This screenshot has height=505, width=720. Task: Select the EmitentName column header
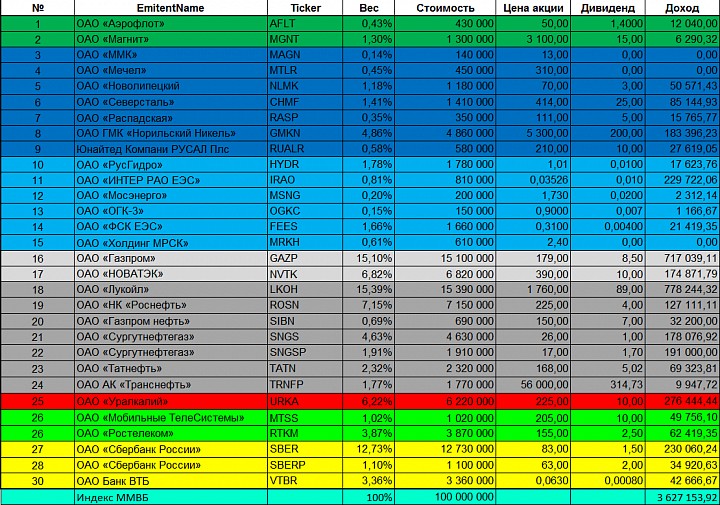(x=170, y=8)
